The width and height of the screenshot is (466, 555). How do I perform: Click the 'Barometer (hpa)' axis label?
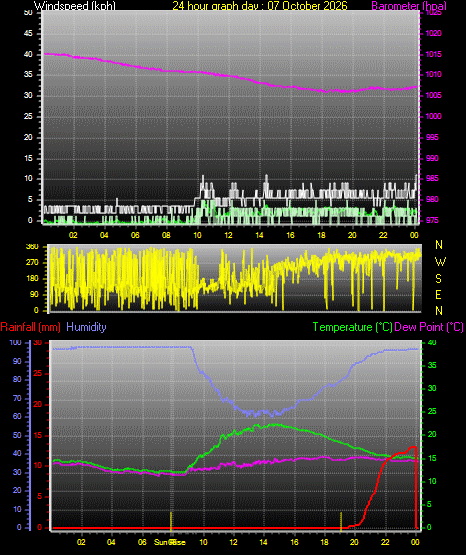(409, 6)
